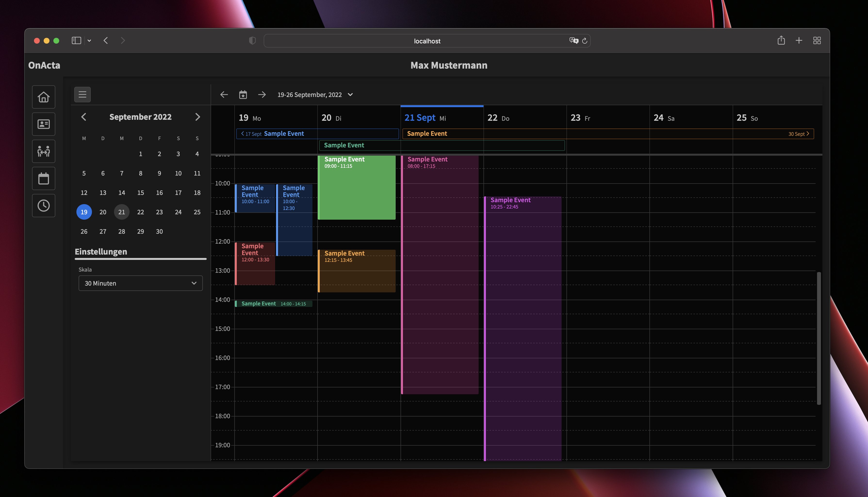
Task: Go to the next week with the right arrow
Action: [x=262, y=95]
